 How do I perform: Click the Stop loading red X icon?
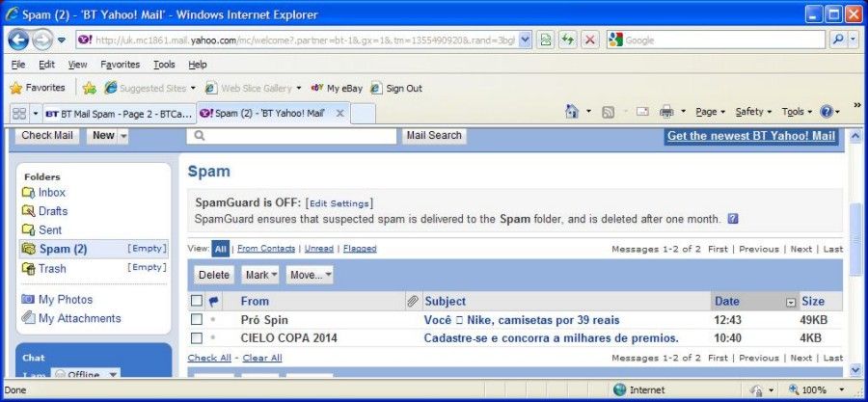[590, 40]
